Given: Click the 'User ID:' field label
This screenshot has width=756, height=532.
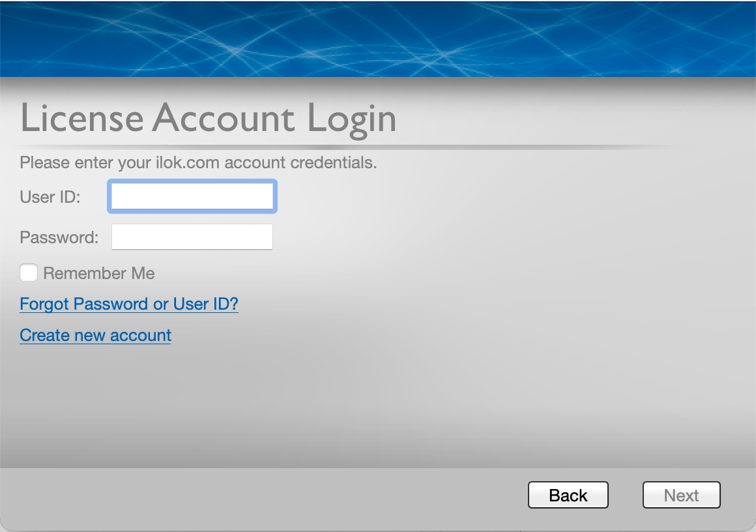Looking at the screenshot, I should click(x=50, y=197).
